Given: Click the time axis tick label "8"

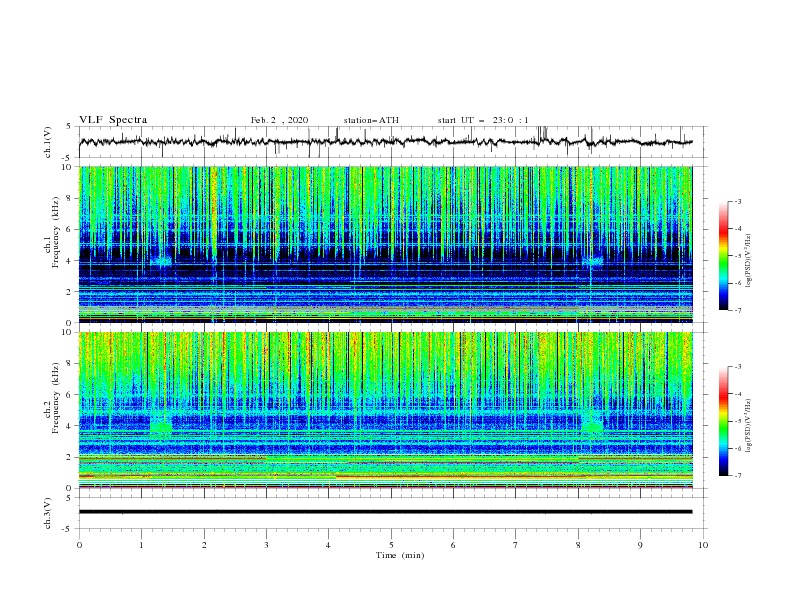Looking at the screenshot, I should (x=578, y=545).
